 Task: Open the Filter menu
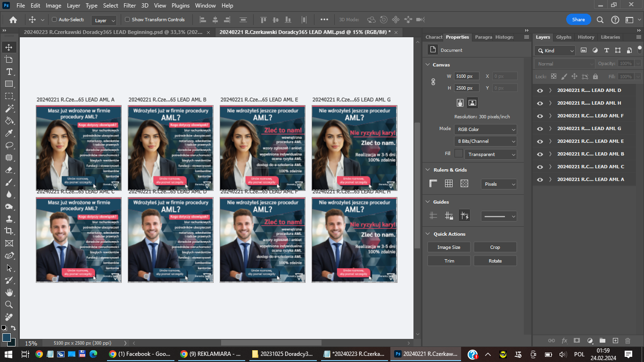[x=129, y=6]
